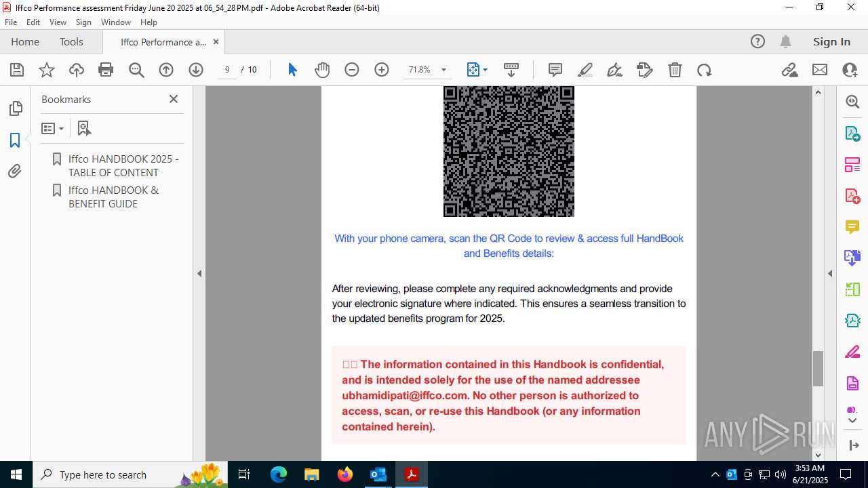Image resolution: width=868 pixels, height=488 pixels.
Task: Click the page number field showing 9
Action: 227,70
